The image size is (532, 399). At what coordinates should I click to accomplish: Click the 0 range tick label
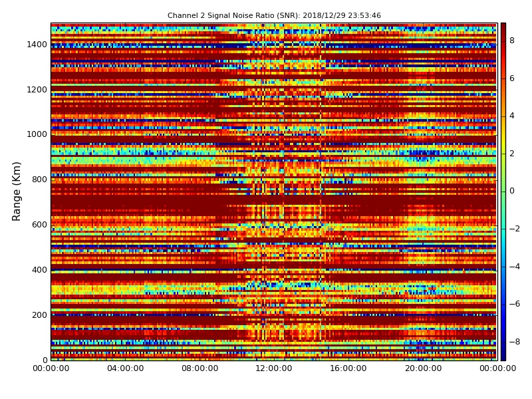pyautogui.click(x=45, y=360)
